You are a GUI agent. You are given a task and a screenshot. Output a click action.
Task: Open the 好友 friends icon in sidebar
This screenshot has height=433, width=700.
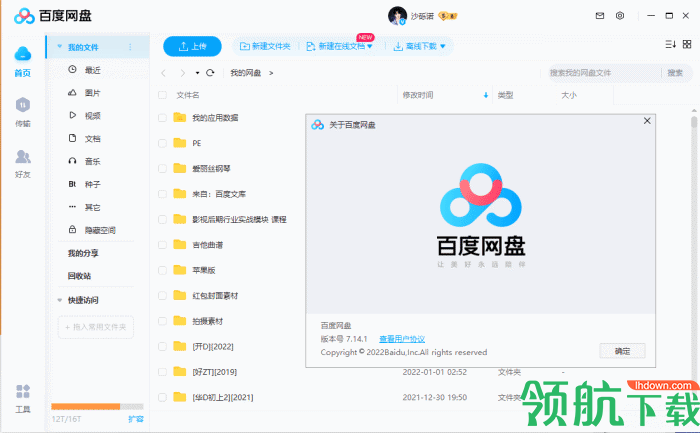click(x=23, y=156)
